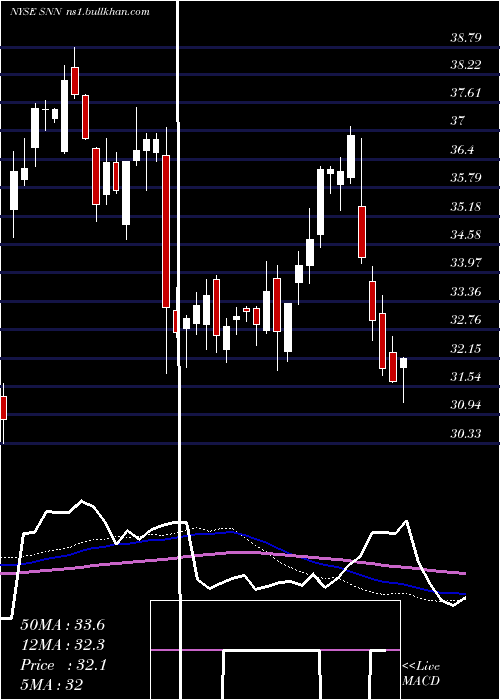Image resolution: width=500 pixels, height=700 pixels.
Task: Click the Live MACD label
Action: 421,674
